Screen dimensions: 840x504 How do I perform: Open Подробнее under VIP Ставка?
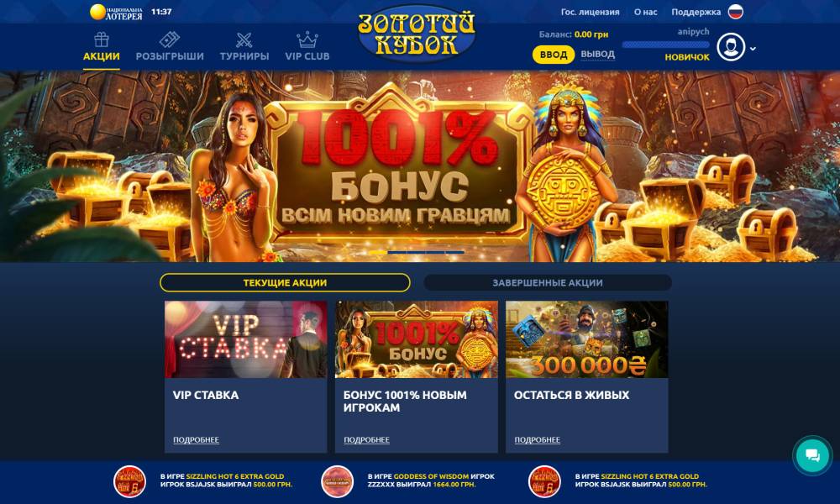tap(196, 439)
